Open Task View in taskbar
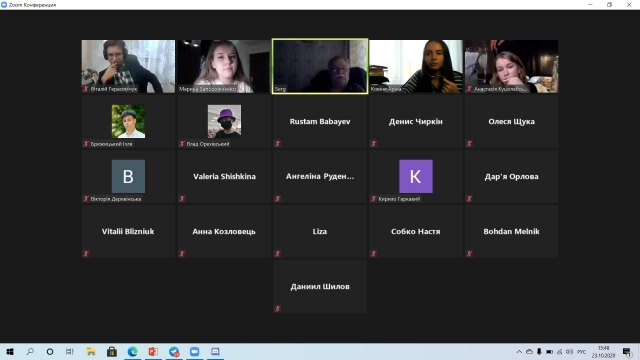 click(x=70, y=351)
